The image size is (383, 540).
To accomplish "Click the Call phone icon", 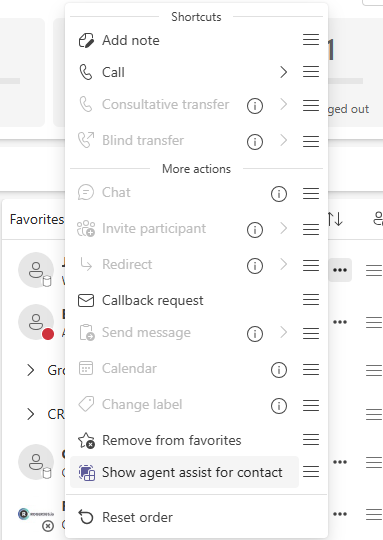I will coord(86,72).
